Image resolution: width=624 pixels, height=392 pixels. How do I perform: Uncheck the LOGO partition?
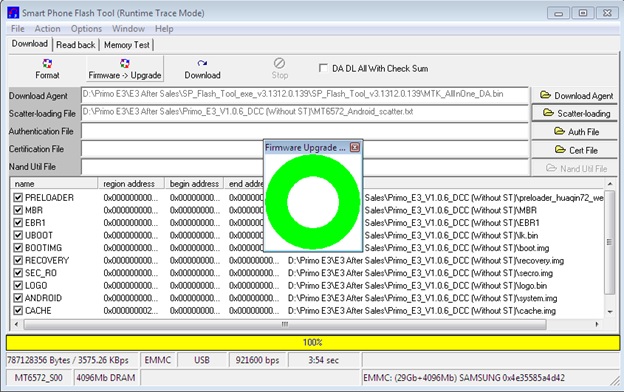18,285
